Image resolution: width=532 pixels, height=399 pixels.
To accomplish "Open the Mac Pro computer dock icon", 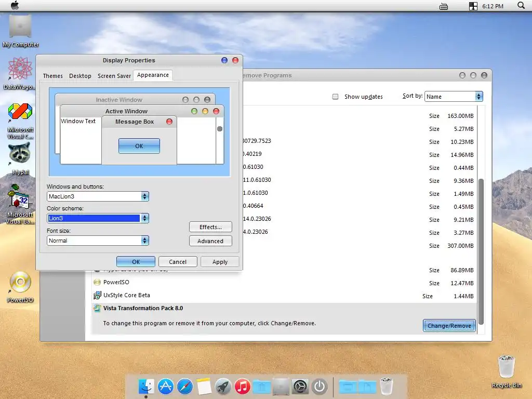I will pyautogui.click(x=281, y=387).
